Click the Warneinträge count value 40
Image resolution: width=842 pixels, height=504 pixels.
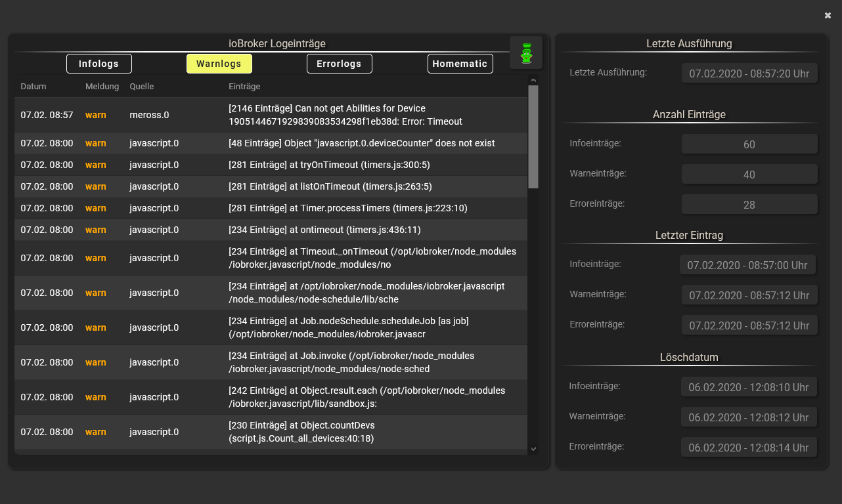[x=749, y=175]
